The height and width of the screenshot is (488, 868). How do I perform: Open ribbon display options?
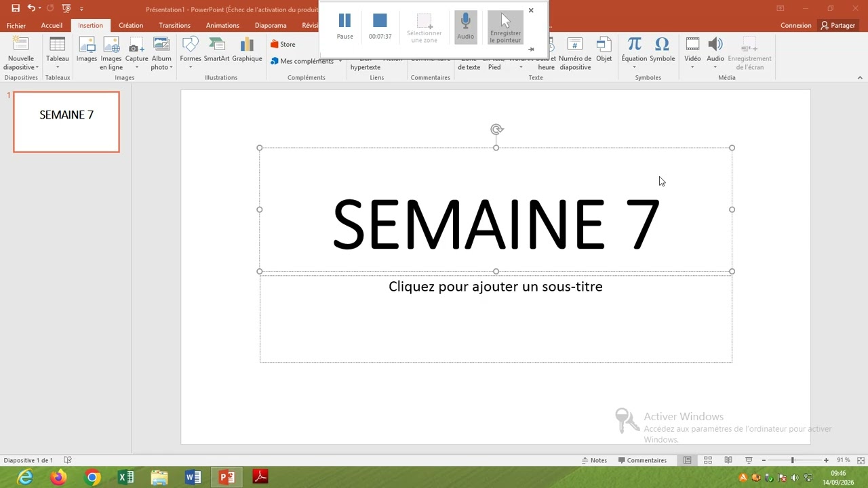[781, 8]
